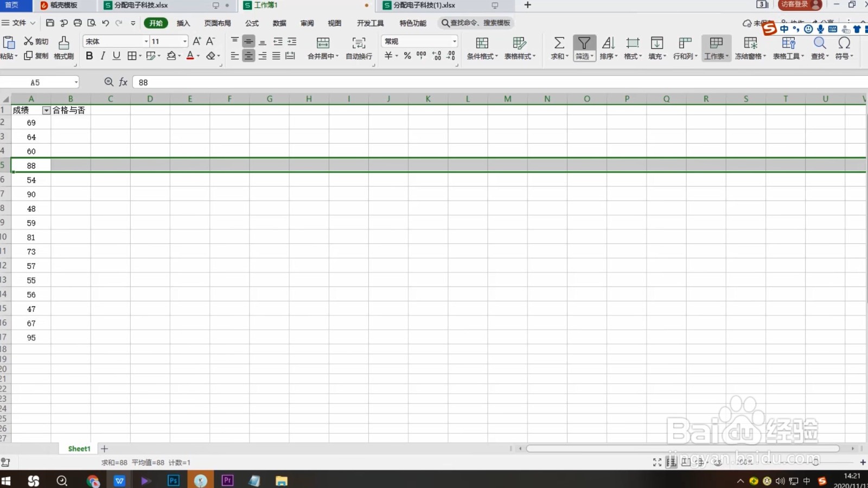This screenshot has width=868, height=488.
Task: Toggle Underline formatting
Action: tap(116, 55)
